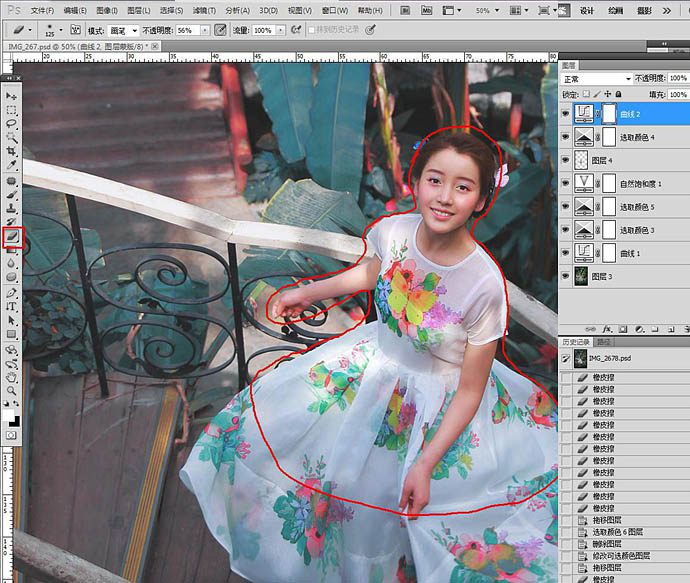Open the 不透明度 slider arrow in options bar
The height and width of the screenshot is (583, 690).
205,30
